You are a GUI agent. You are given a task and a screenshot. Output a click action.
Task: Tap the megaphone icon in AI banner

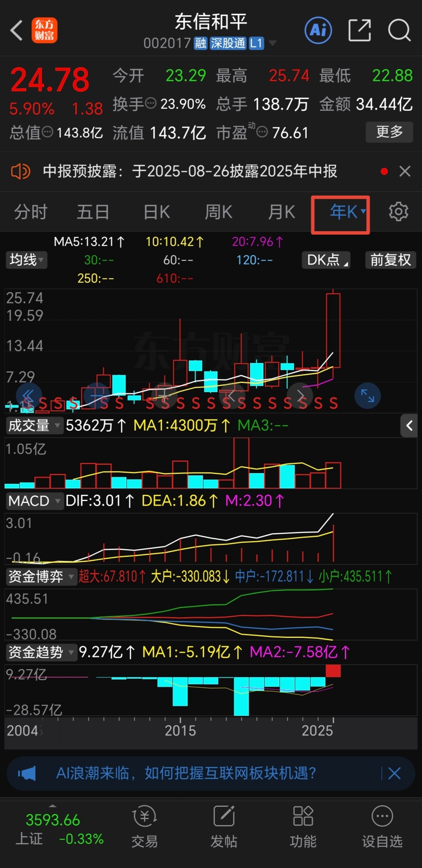(27, 774)
